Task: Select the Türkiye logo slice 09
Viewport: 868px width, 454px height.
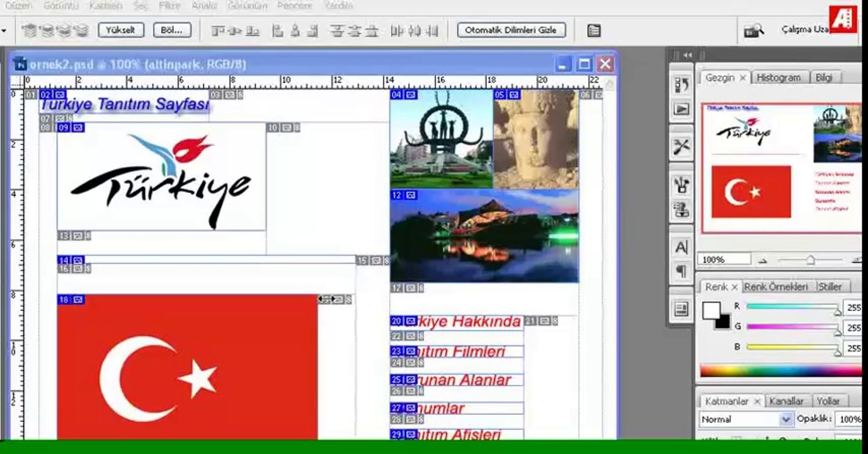Action: point(161,177)
